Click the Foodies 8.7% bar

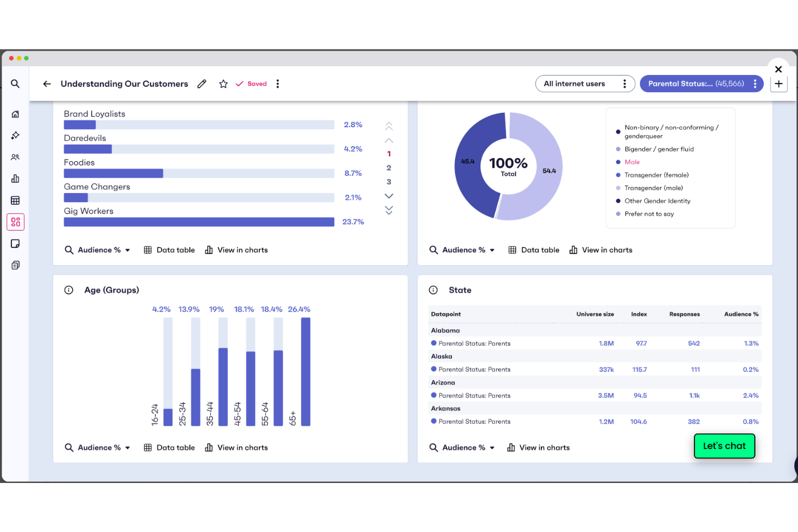point(114,174)
